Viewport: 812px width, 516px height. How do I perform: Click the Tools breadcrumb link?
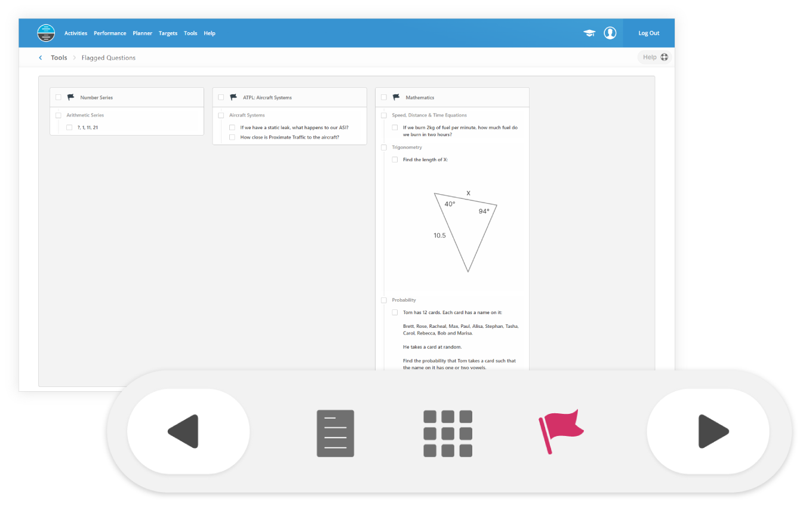[59, 58]
